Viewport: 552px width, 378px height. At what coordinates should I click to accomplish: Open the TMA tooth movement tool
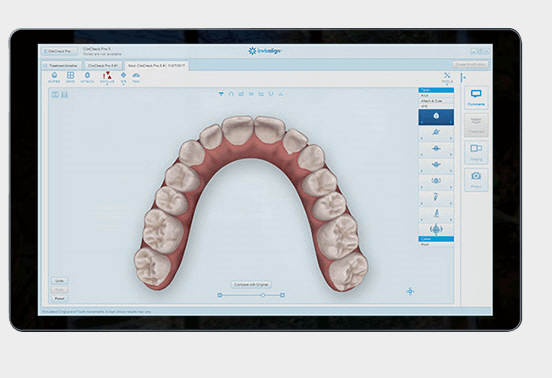[136, 77]
